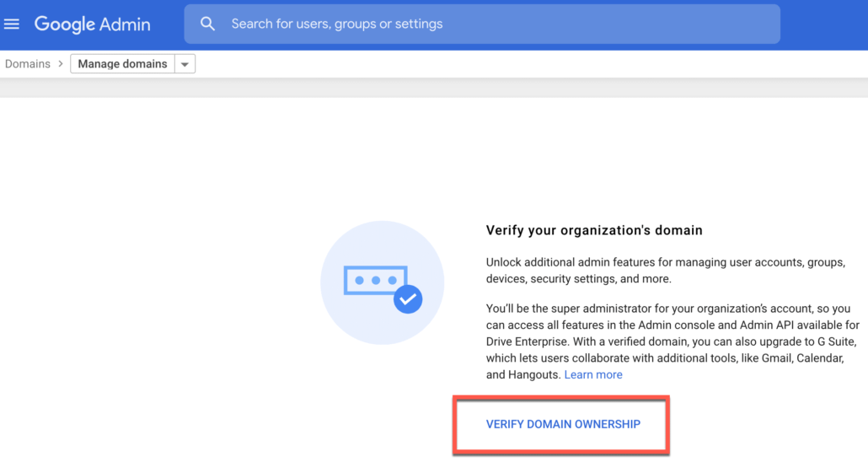Click text "Unlock additional admin features"

tap(569, 262)
